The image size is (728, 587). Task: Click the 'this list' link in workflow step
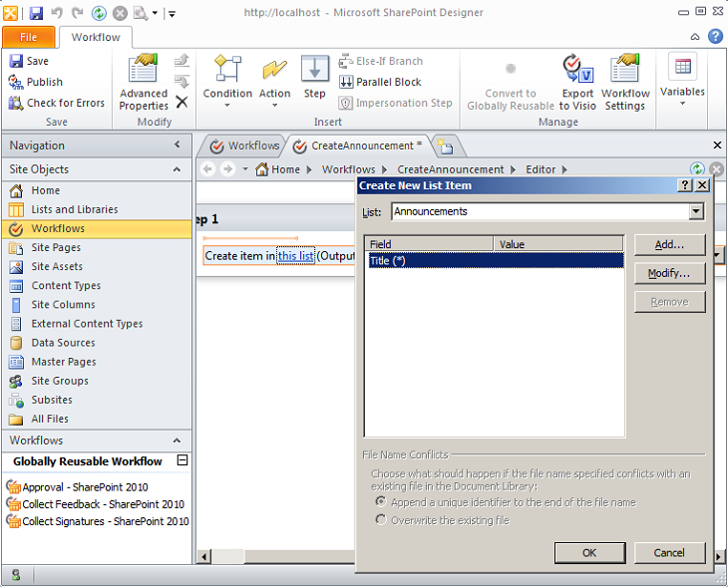[x=296, y=256]
